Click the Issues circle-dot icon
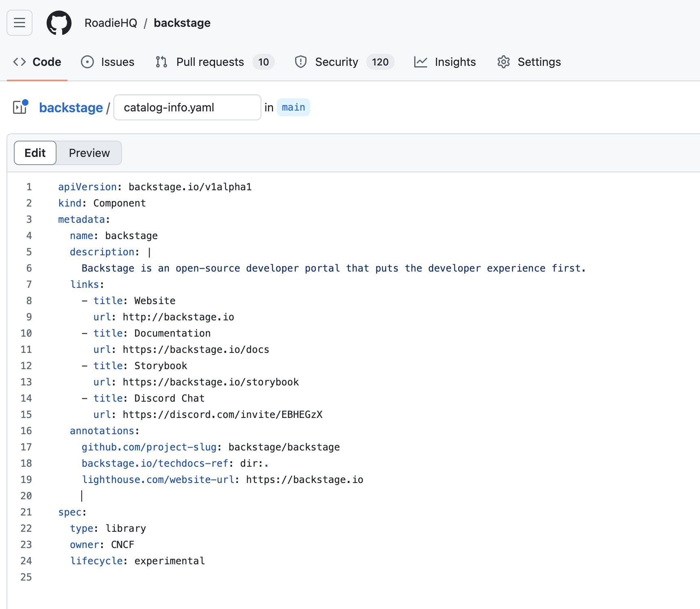This screenshot has height=609, width=700. [87, 62]
